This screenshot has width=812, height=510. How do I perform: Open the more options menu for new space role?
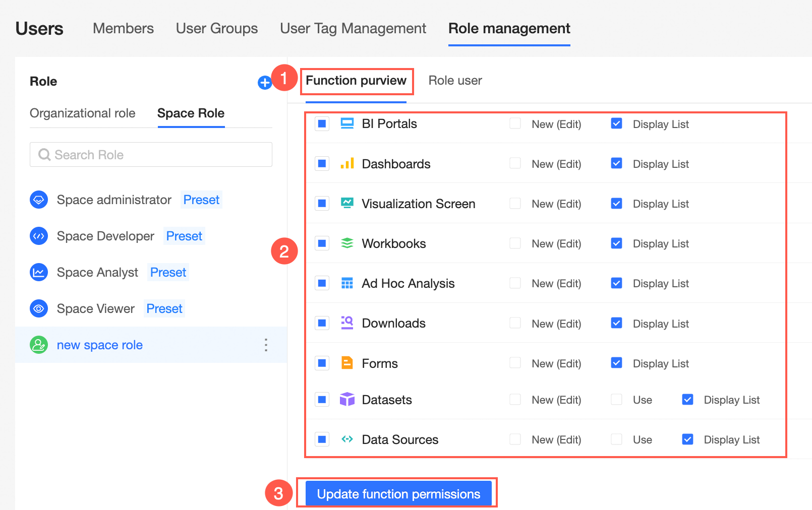(x=266, y=345)
